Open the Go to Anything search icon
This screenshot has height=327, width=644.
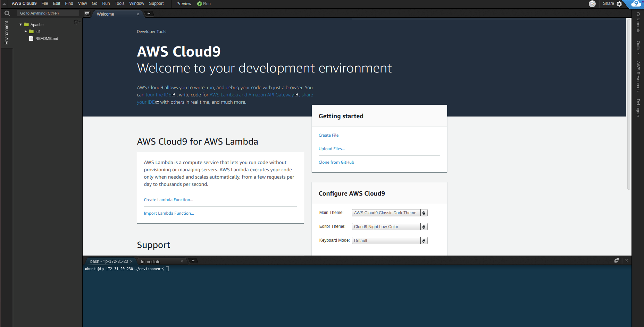(7, 13)
